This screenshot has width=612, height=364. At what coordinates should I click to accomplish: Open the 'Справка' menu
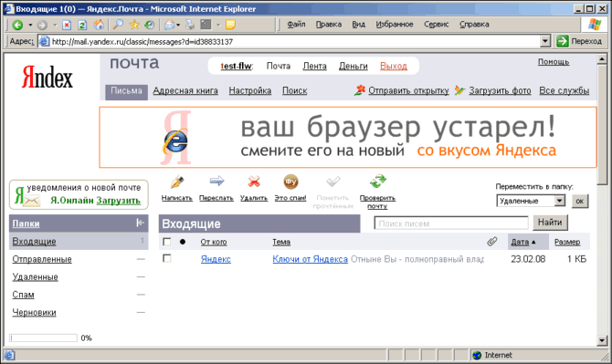(x=474, y=24)
